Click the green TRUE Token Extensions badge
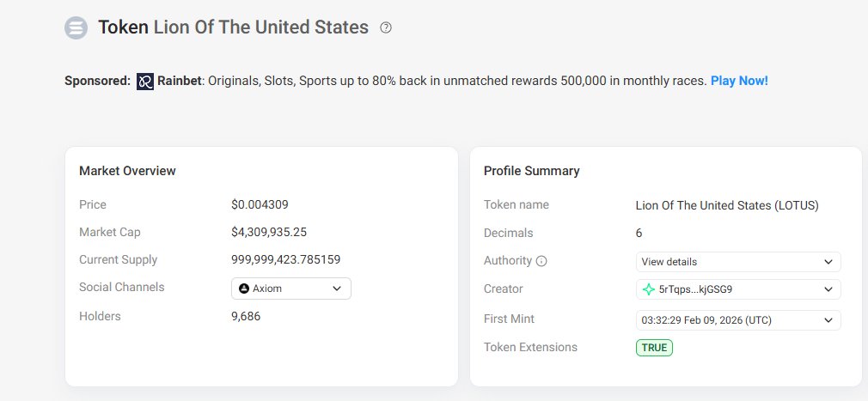 click(654, 348)
